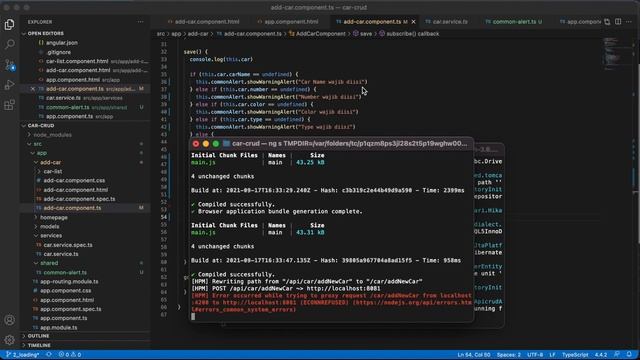The image size is (640, 360).
Task: Click the 4.4.2 TypeScript version
Action: pos(600,355)
